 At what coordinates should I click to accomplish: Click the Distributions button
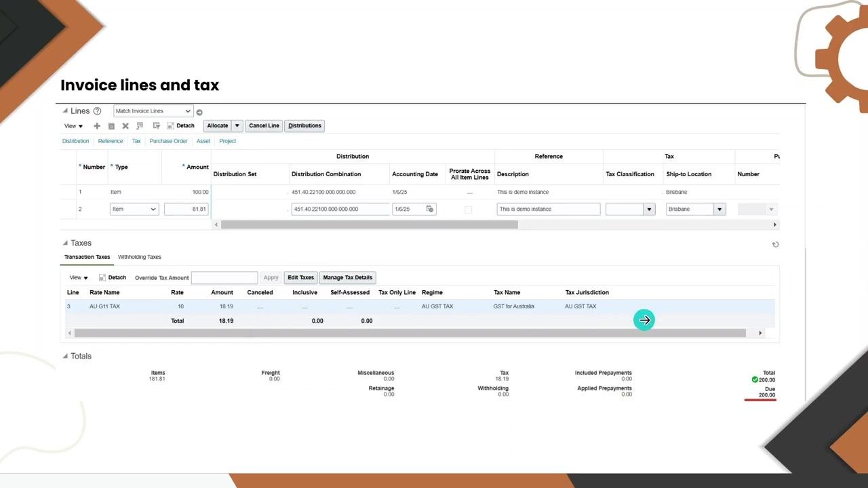click(x=304, y=126)
